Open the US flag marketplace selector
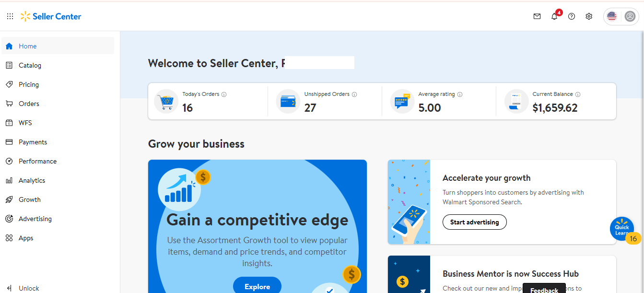This screenshot has height=293, width=644. (612, 16)
